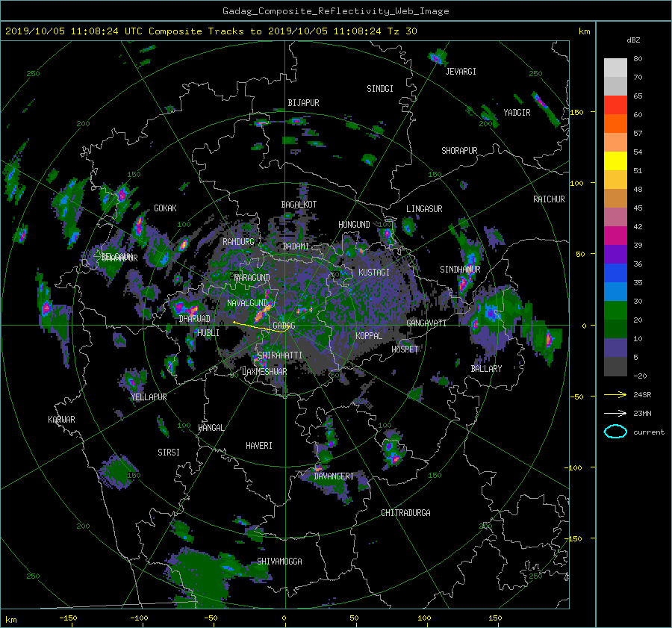
Task: Click the SINDHANUR city label
Action: [x=460, y=270]
